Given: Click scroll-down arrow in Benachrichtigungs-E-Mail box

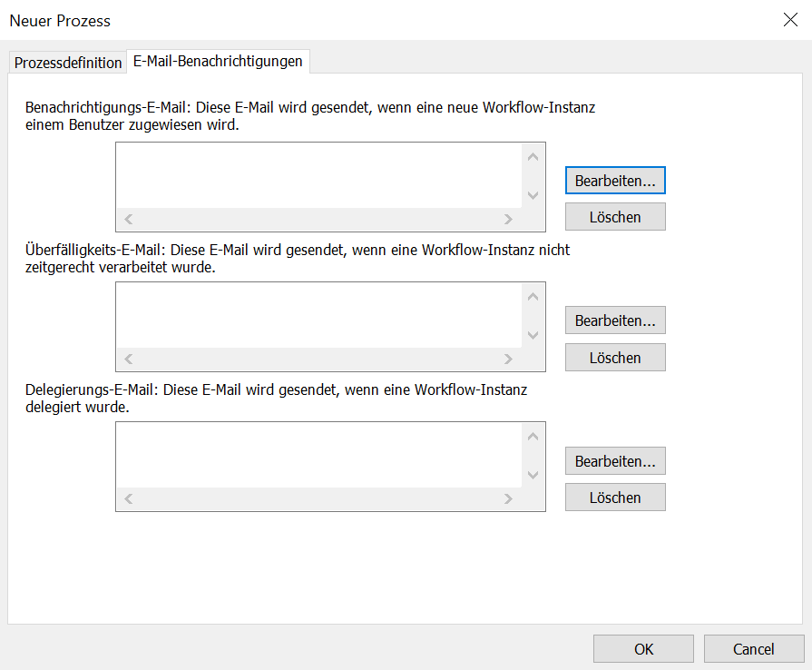Looking at the screenshot, I should [x=533, y=195].
